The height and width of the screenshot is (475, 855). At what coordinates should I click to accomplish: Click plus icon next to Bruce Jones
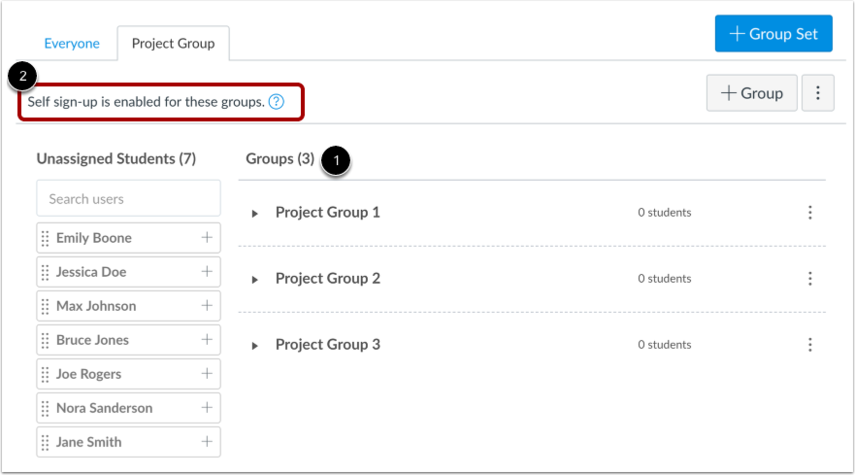click(207, 340)
